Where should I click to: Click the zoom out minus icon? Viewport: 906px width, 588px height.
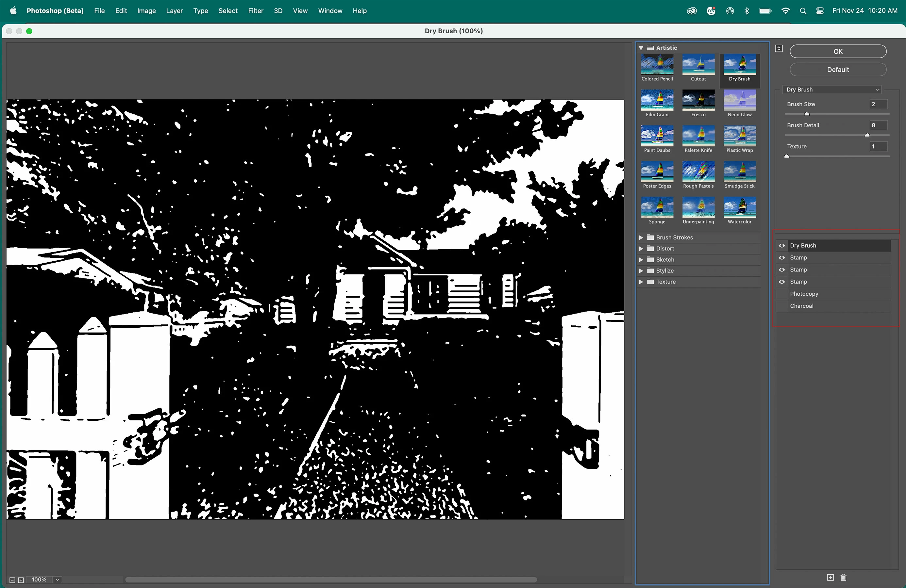tap(12, 580)
